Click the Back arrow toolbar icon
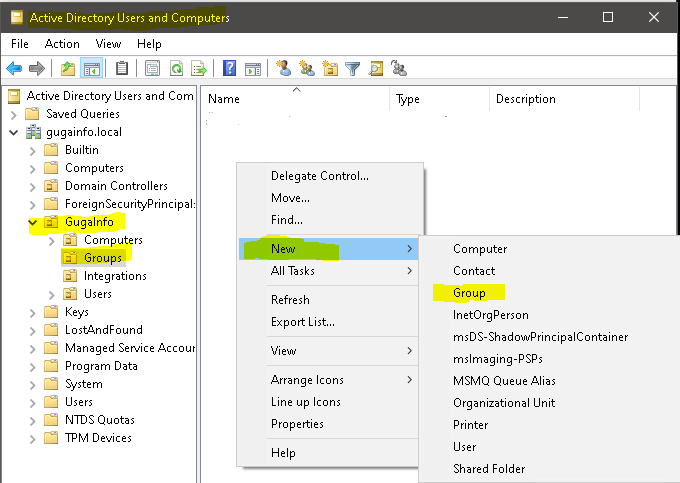 pos(14,69)
